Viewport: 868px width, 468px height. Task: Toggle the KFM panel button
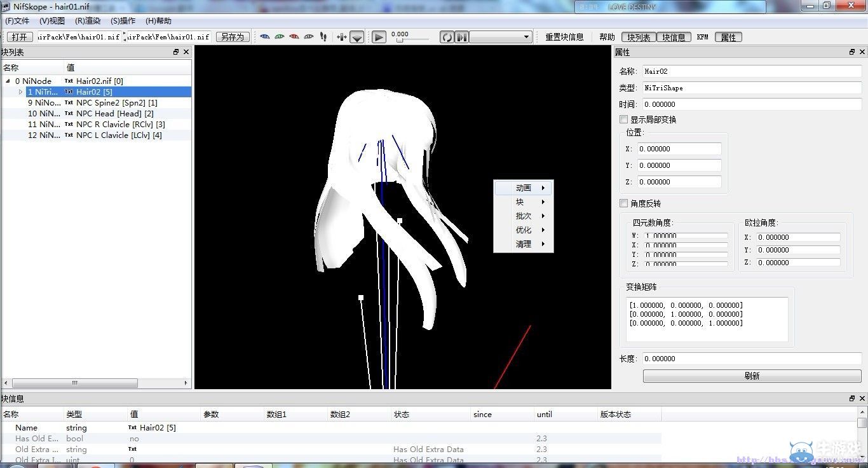coord(702,38)
